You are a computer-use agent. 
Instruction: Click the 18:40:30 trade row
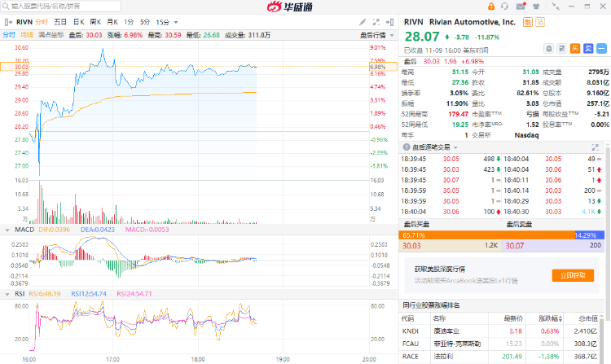click(552, 212)
